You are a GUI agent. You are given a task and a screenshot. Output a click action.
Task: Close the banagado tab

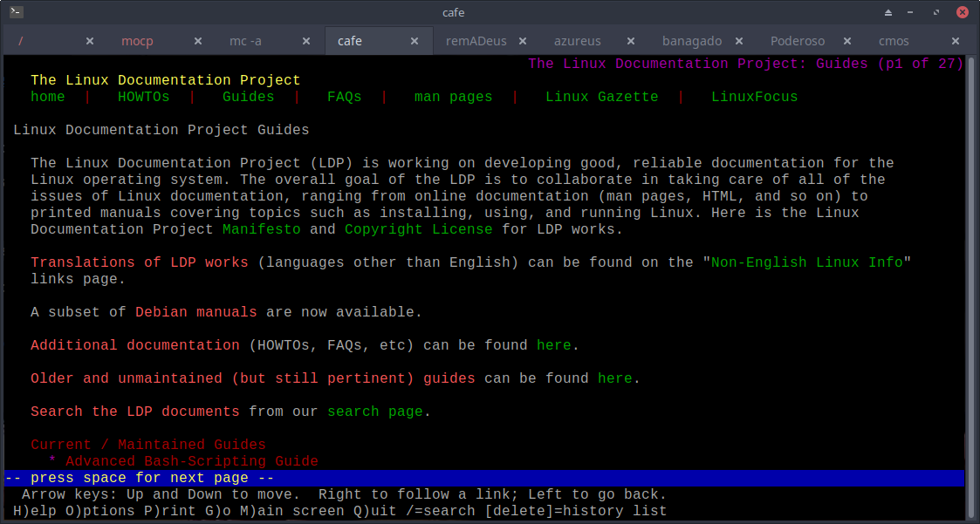[739, 41]
